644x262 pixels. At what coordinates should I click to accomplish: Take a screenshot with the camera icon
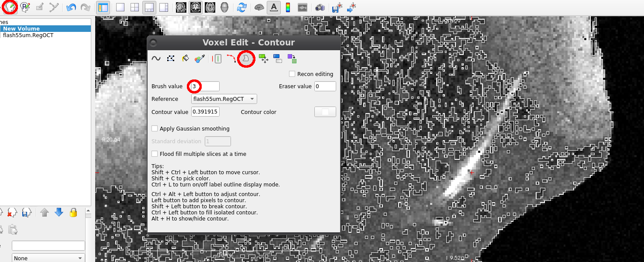coord(320,7)
